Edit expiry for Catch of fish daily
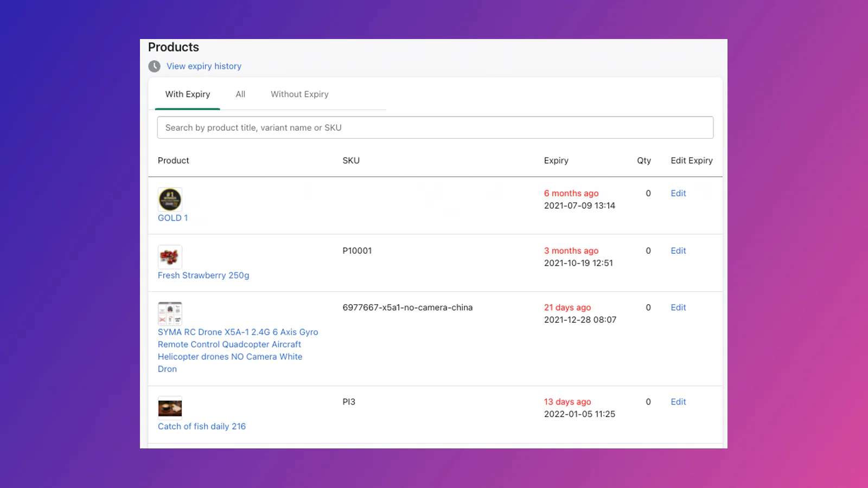Image resolution: width=868 pixels, height=488 pixels. [x=678, y=402]
